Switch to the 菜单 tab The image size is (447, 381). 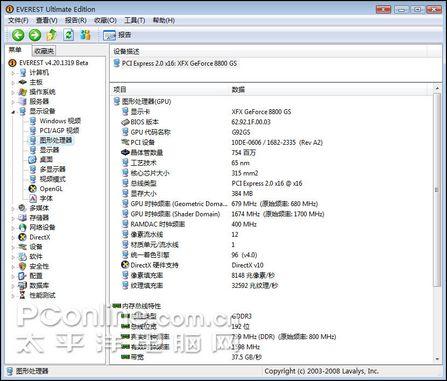point(15,50)
